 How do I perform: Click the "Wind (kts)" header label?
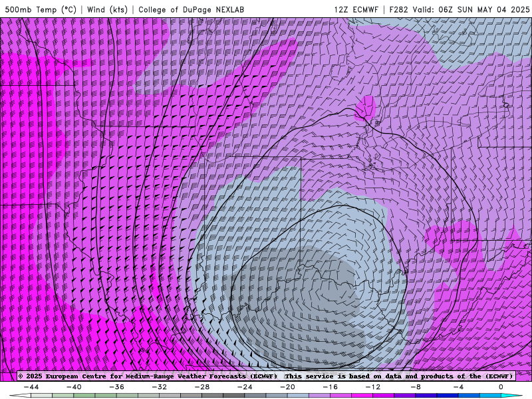point(107,9)
